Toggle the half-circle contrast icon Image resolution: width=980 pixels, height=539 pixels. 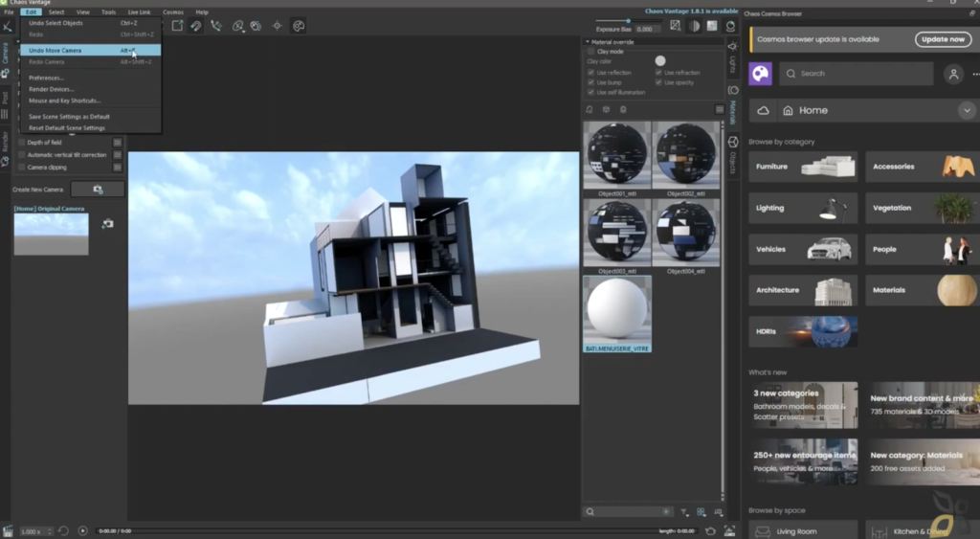[695, 26]
